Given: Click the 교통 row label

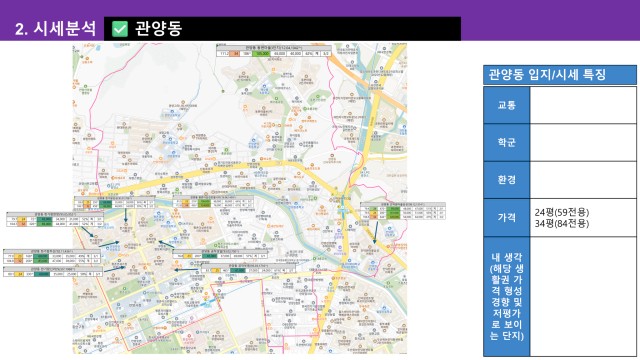Looking at the screenshot, I should [x=507, y=105].
